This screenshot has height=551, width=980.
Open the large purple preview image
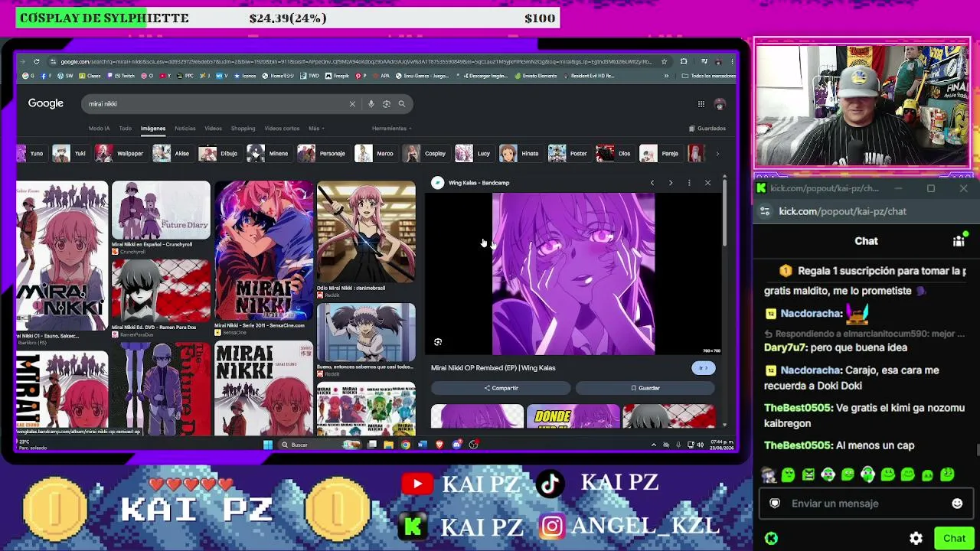point(573,274)
